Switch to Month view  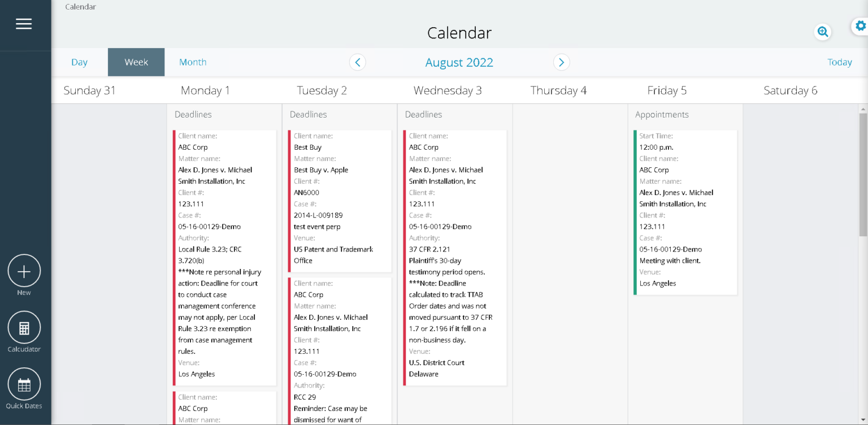pos(193,62)
